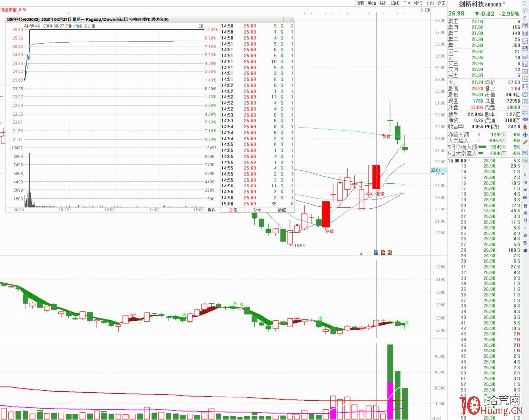Click the orange-bordered icon above Fin icon in sidebar
This screenshot has width=529, height=420.
tap(525, 79)
